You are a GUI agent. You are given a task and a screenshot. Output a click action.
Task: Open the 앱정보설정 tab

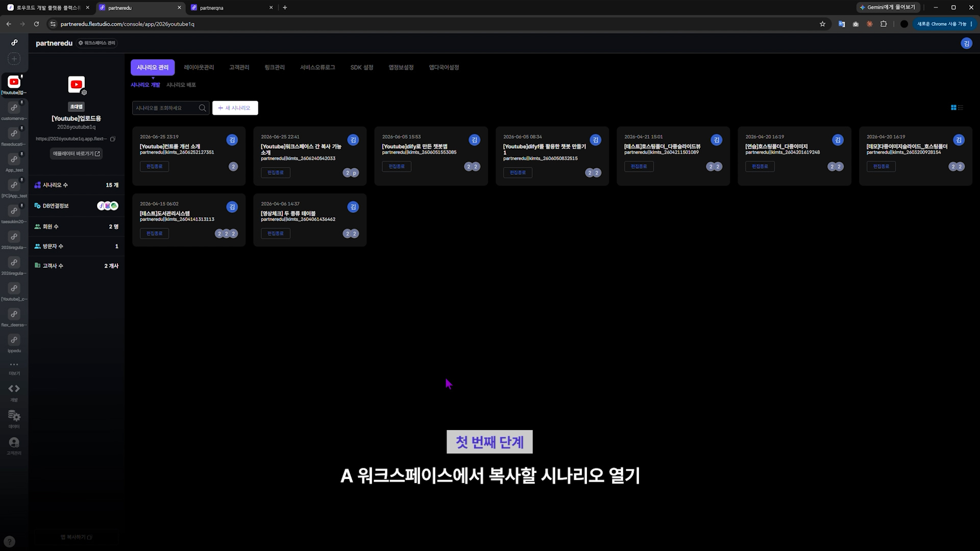tap(401, 67)
